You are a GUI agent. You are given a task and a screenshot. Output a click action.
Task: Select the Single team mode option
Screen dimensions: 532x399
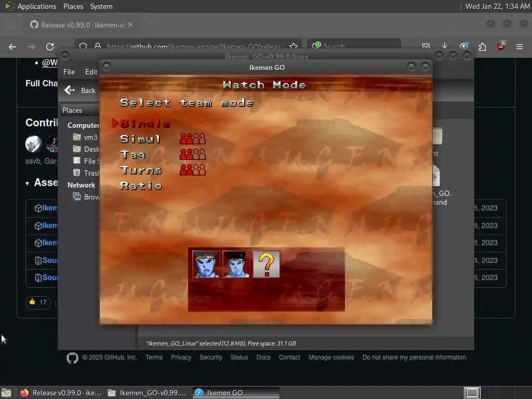pos(145,124)
